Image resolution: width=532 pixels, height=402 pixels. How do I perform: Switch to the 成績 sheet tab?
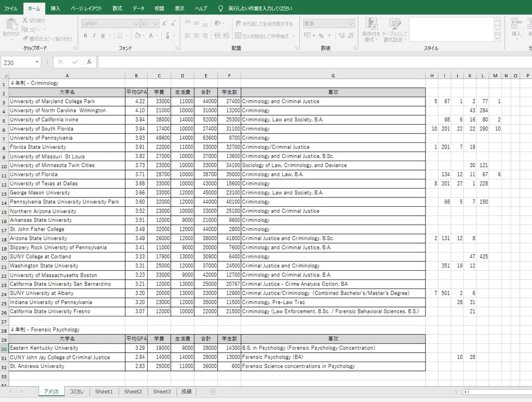[x=186, y=391]
